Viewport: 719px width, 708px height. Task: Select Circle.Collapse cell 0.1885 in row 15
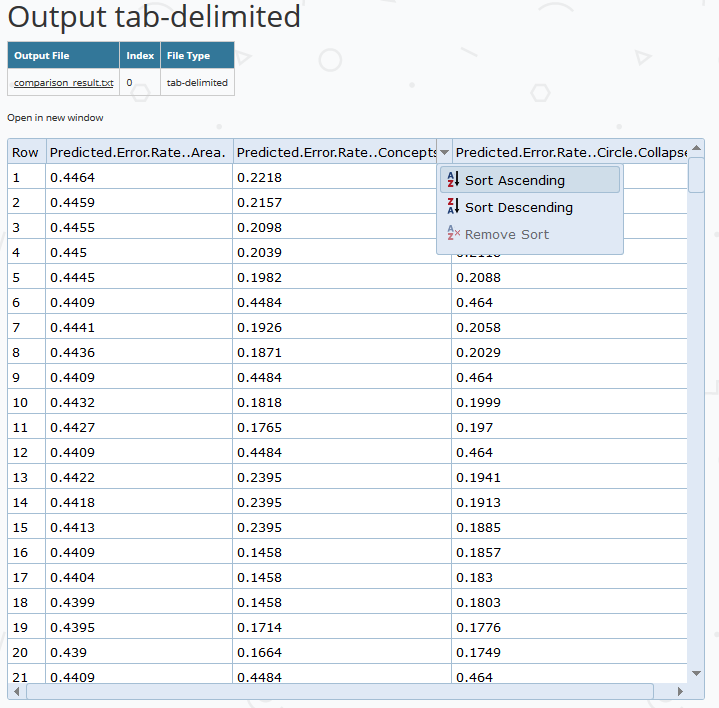click(x=570, y=527)
